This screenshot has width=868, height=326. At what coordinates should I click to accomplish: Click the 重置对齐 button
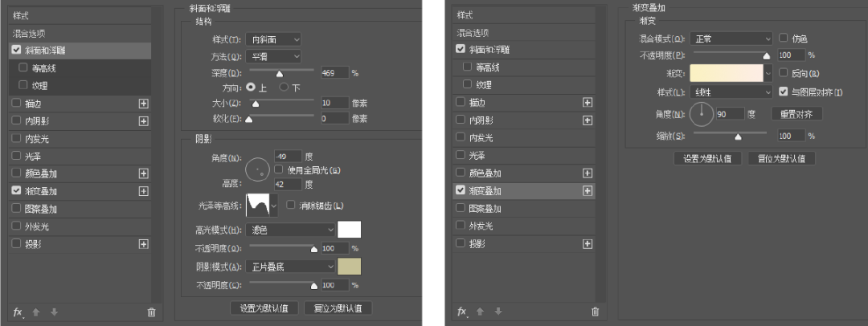coord(796,114)
